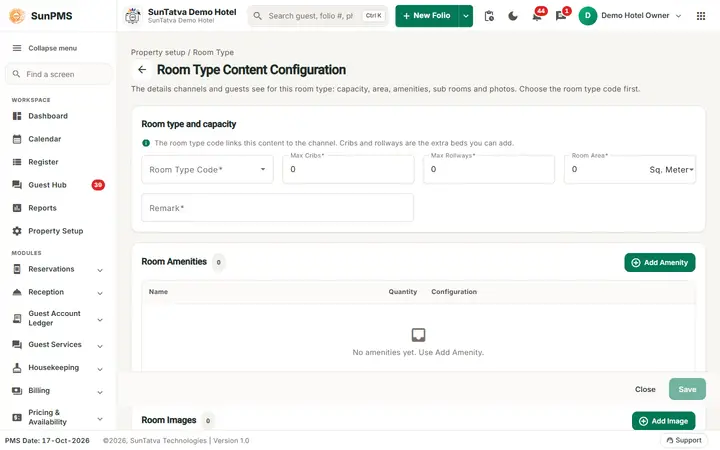The height and width of the screenshot is (450, 720).
Task: Click the New Folio button
Action: pos(427,16)
